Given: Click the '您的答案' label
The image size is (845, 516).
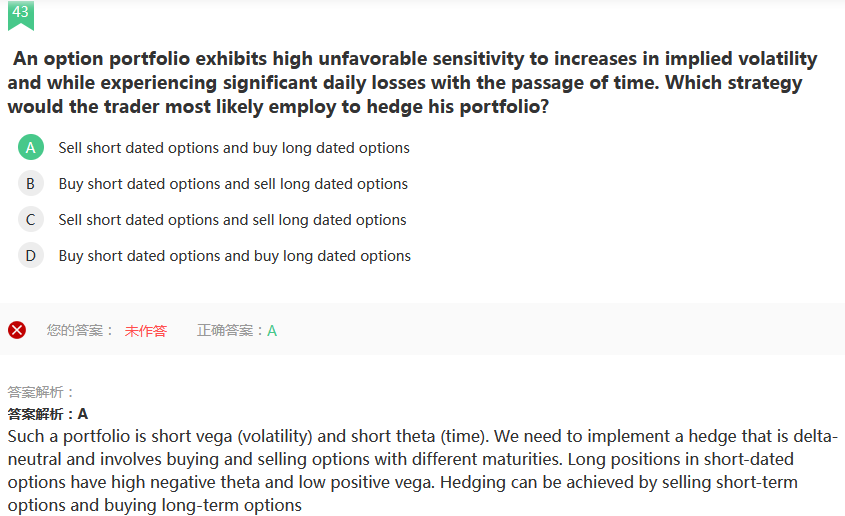Looking at the screenshot, I should 80,330.
